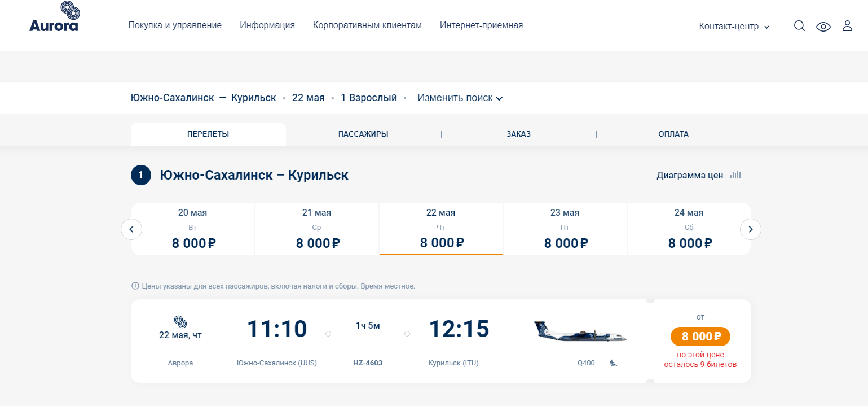Switch to the Пассажиры step tab

click(363, 134)
